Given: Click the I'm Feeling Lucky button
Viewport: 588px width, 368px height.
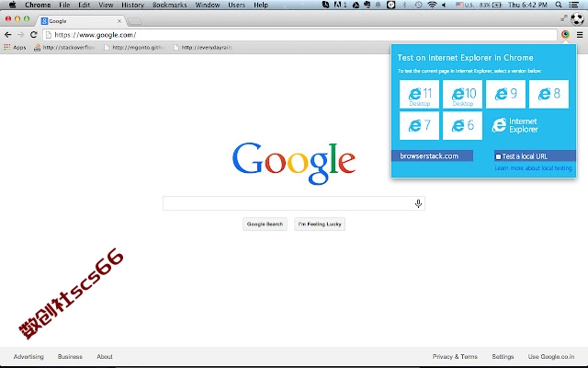Looking at the screenshot, I should point(320,224).
